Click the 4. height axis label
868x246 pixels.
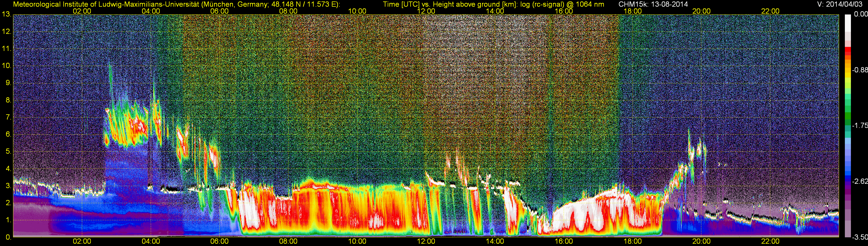pos(8,169)
